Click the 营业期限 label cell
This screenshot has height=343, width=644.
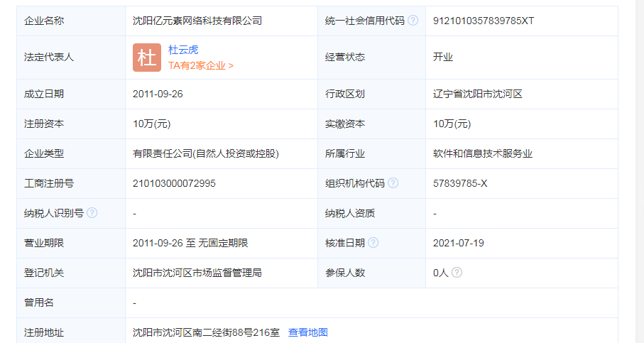pyautogui.click(x=71, y=243)
